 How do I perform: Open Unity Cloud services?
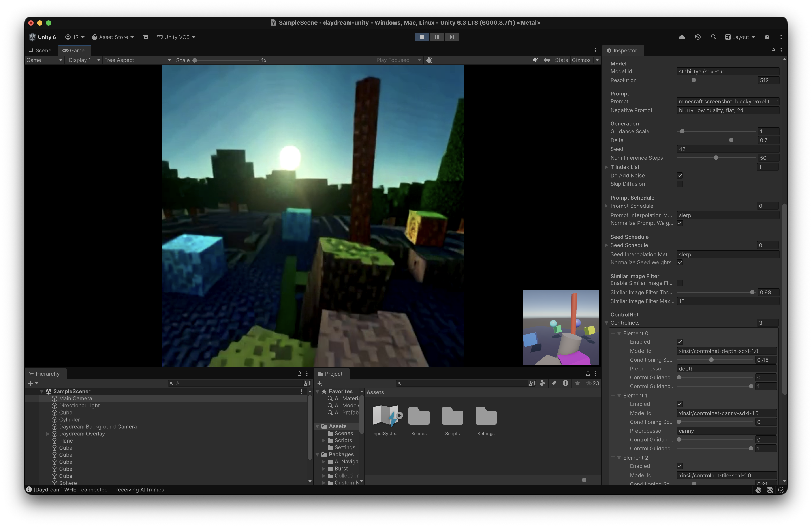[682, 37]
